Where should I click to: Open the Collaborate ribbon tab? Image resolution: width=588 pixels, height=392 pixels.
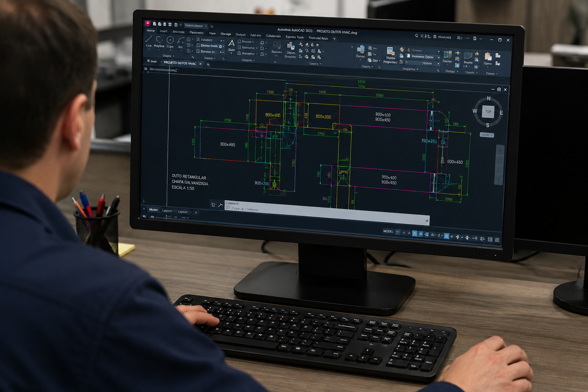[273, 36]
